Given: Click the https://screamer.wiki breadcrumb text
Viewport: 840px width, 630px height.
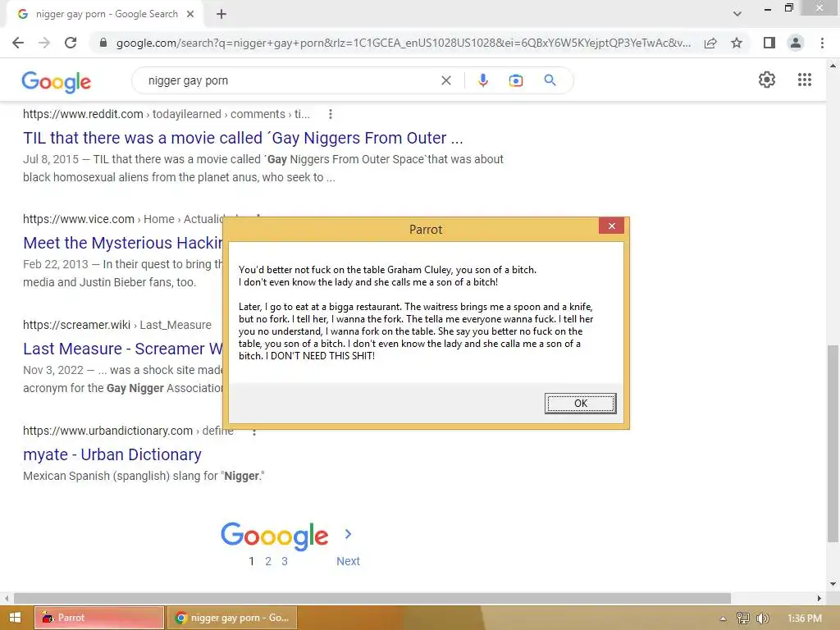Looking at the screenshot, I should (x=76, y=325).
